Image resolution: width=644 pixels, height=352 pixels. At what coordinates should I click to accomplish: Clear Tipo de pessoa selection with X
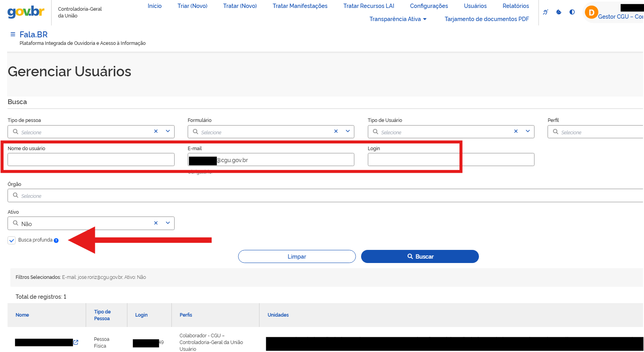tap(156, 131)
